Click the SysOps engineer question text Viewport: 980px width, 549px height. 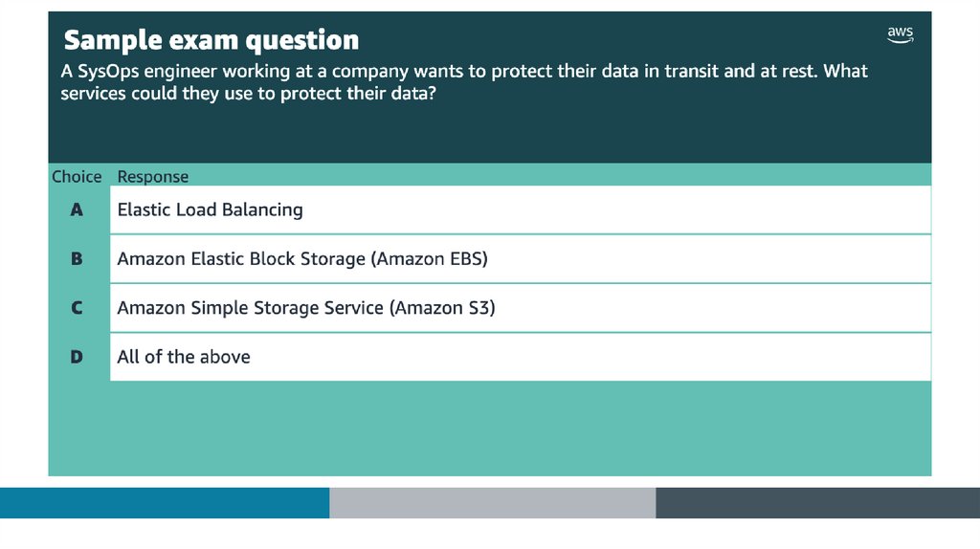click(x=464, y=83)
